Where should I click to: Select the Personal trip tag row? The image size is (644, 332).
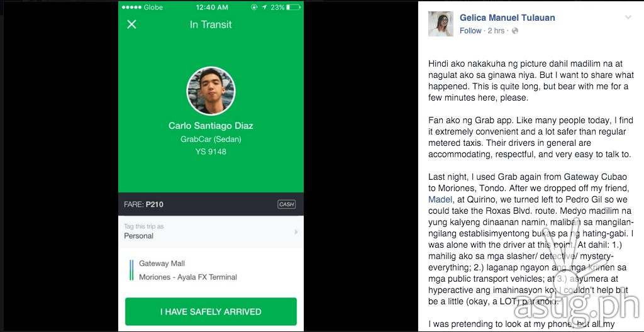point(211,231)
